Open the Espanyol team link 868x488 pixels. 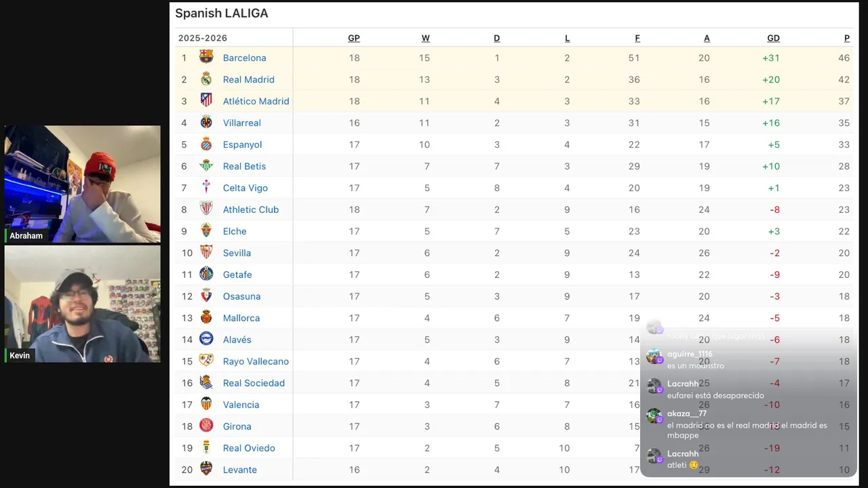click(242, 144)
